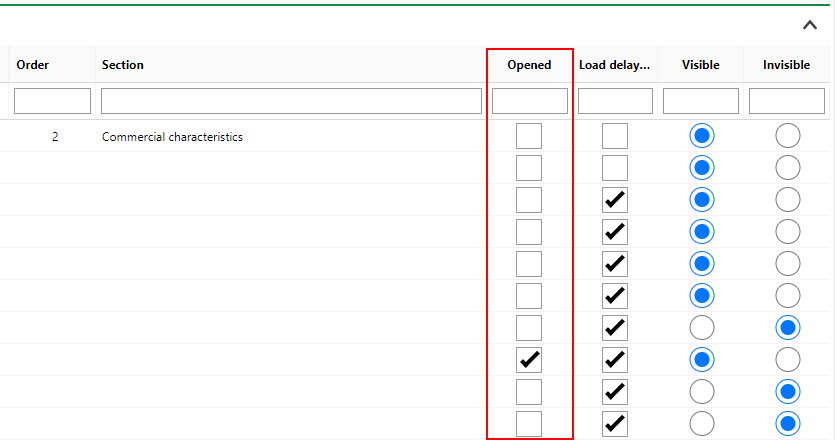835x440 pixels.
Task: Focus the Section column filter box
Action: coord(291,101)
